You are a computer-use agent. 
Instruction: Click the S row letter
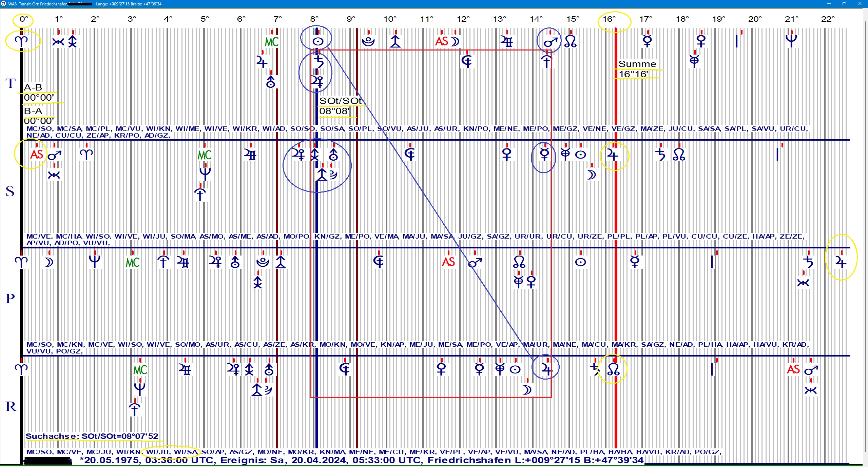[10, 191]
